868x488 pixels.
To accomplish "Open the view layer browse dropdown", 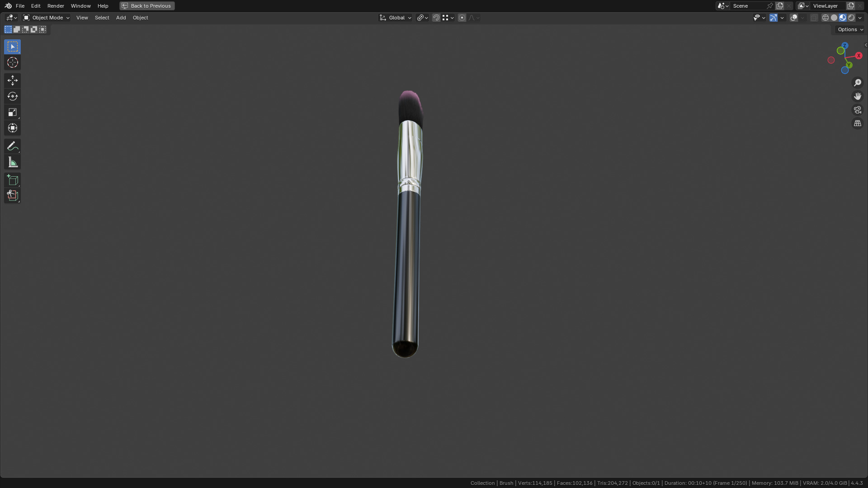I will (x=803, y=6).
